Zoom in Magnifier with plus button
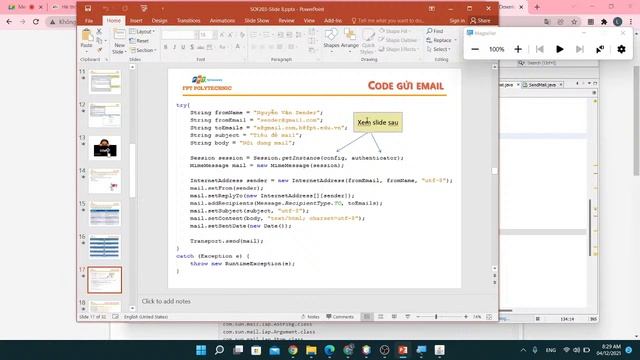 (x=518, y=49)
